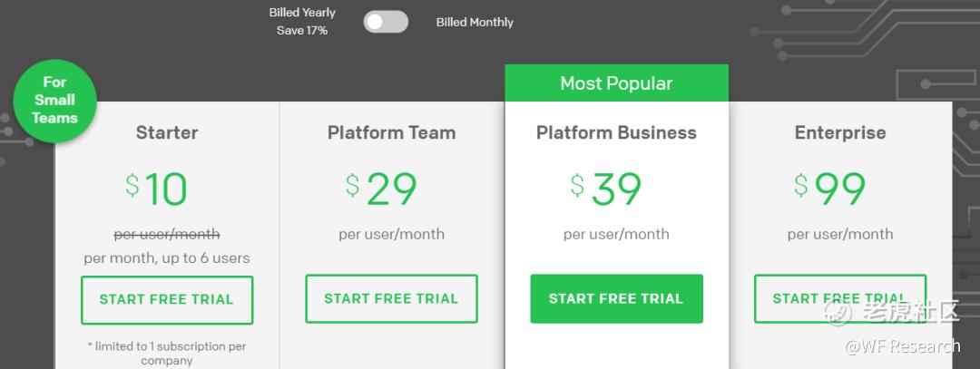Click the limited to 1 subscription note
This screenshot has height=369, width=980.
(167, 354)
